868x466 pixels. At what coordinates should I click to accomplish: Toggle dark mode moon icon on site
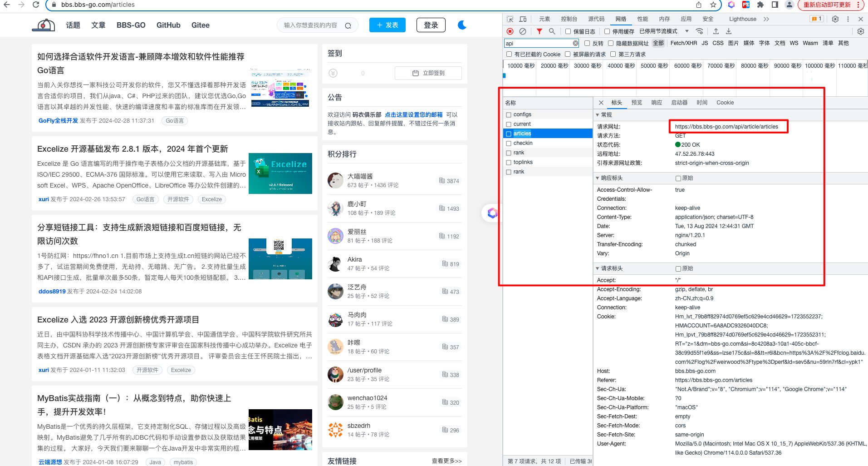tap(462, 25)
